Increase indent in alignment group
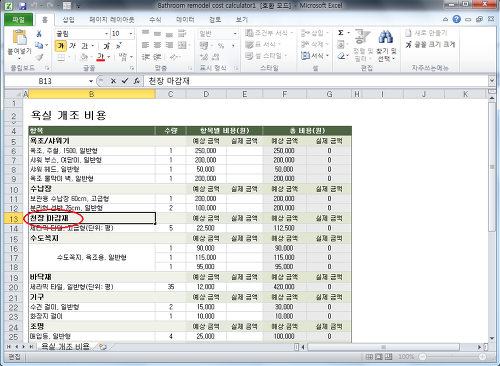This screenshot has height=366, width=500. [x=157, y=57]
